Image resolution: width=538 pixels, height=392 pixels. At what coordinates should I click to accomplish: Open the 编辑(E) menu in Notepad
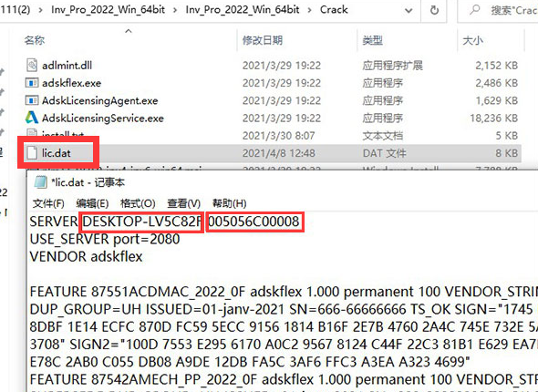[92, 203]
